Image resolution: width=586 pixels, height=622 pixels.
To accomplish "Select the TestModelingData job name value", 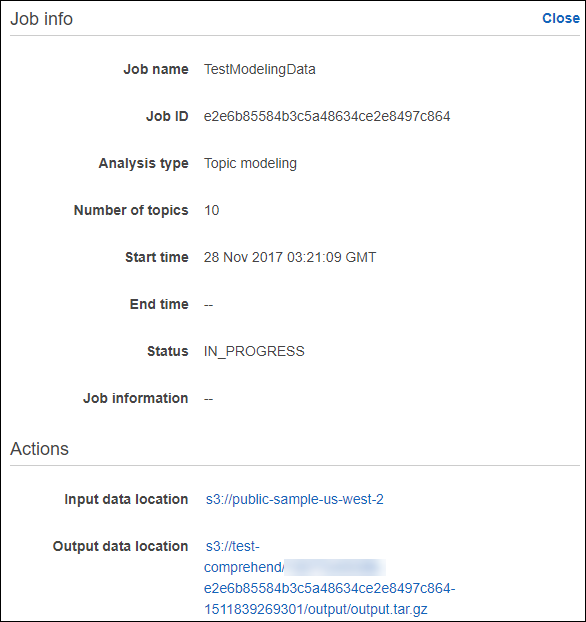I will (x=259, y=69).
